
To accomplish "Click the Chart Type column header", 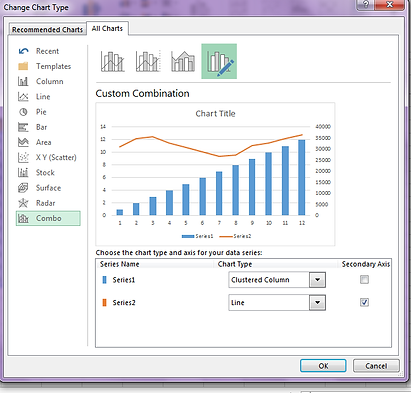I will pyautogui.click(x=235, y=264).
